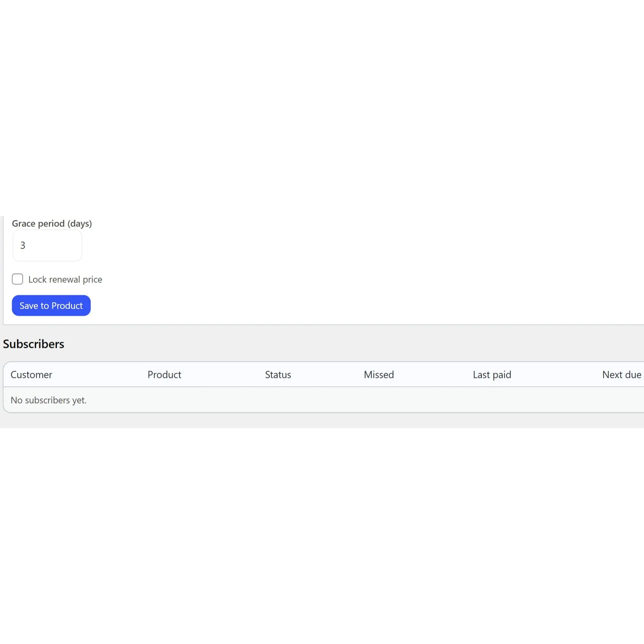Image resolution: width=644 pixels, height=644 pixels.
Task: Enable the Lock renewal price checkbox
Action: [17, 279]
